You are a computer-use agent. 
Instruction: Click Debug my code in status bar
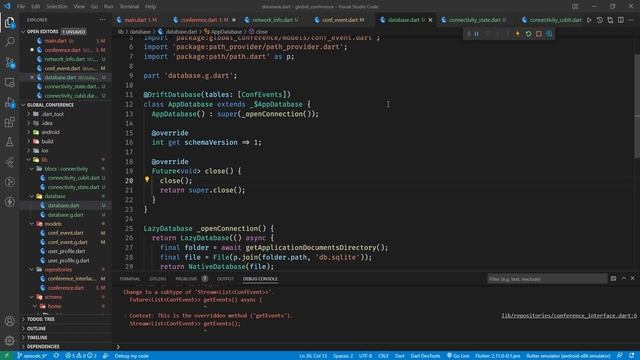131,356
